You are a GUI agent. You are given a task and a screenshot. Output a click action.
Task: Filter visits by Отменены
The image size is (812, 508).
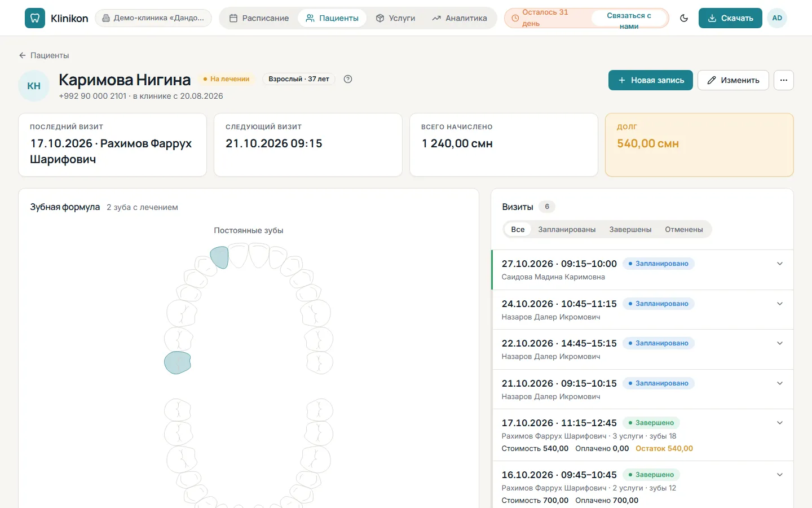[684, 230]
